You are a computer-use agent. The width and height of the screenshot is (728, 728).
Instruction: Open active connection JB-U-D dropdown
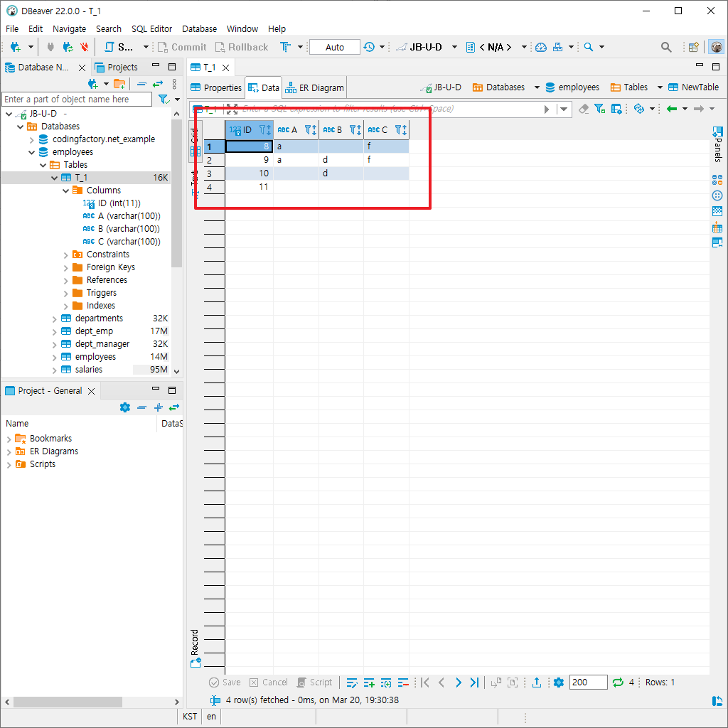[x=454, y=47]
